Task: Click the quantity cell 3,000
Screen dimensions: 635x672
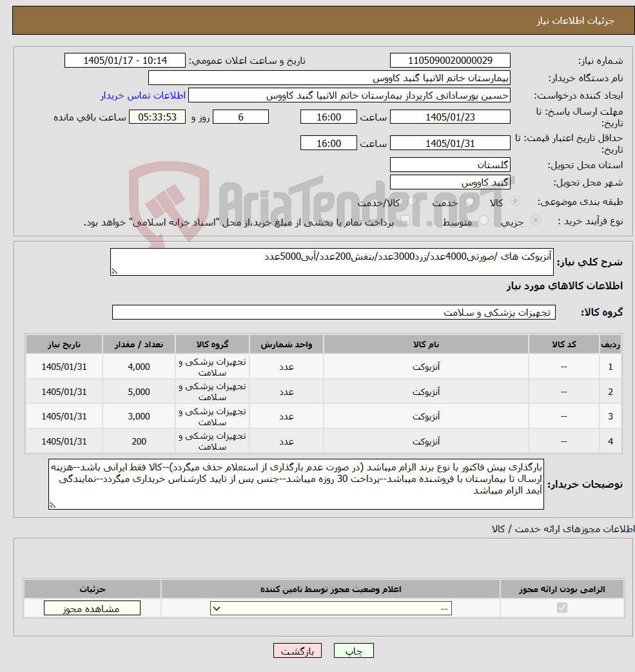Action: [x=139, y=416]
